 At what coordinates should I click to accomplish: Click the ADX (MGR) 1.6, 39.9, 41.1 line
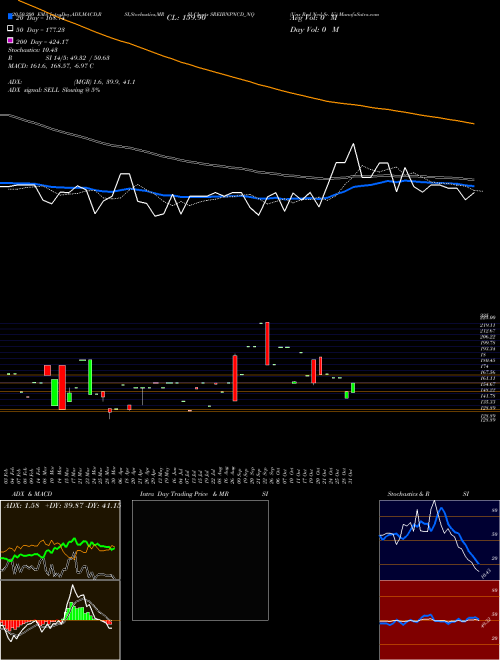point(72,82)
